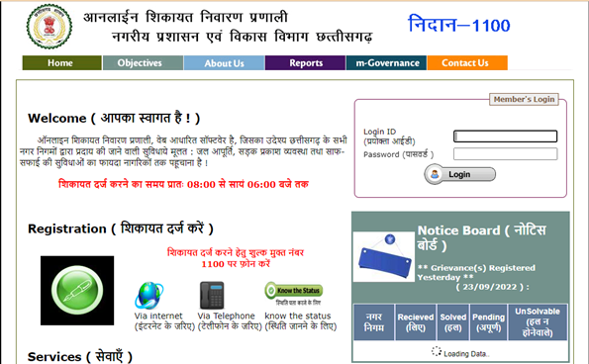Click the user icon on Login button

coord(435,174)
